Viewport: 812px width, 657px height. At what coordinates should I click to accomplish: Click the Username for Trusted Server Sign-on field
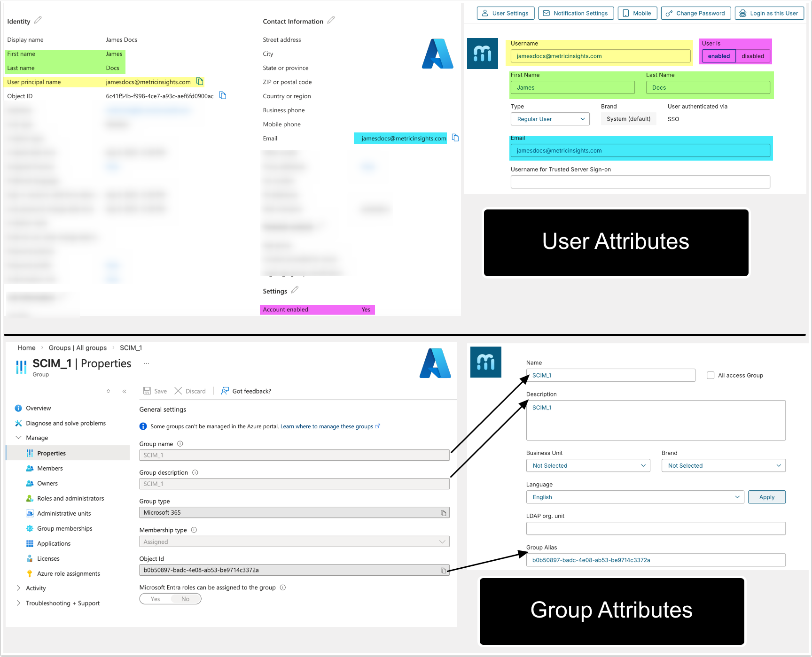click(640, 182)
